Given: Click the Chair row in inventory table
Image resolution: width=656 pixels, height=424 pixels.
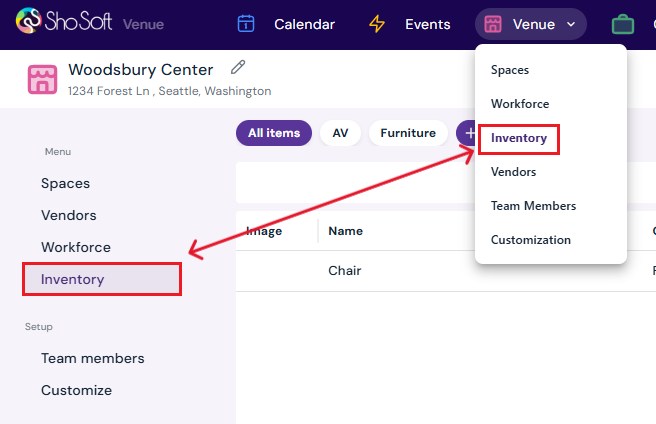Looking at the screenshot, I should (x=345, y=271).
